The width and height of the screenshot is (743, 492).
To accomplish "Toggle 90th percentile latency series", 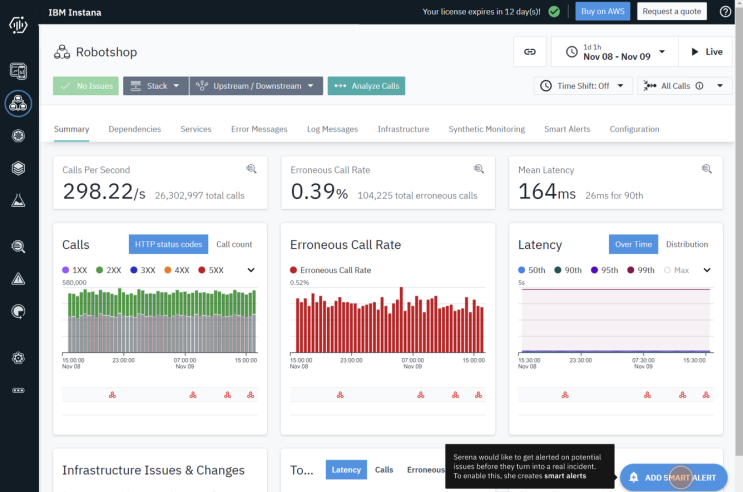I will coord(568,270).
